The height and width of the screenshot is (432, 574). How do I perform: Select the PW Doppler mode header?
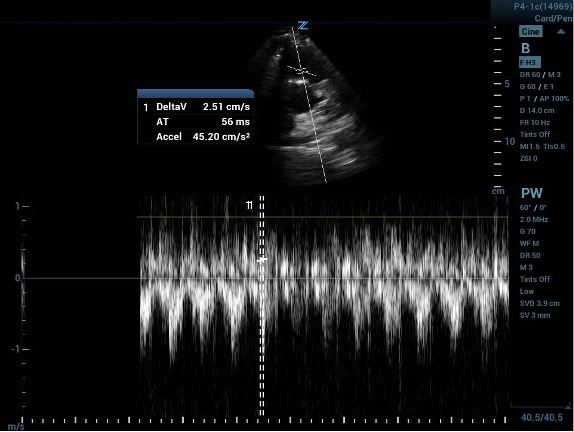pyautogui.click(x=532, y=193)
